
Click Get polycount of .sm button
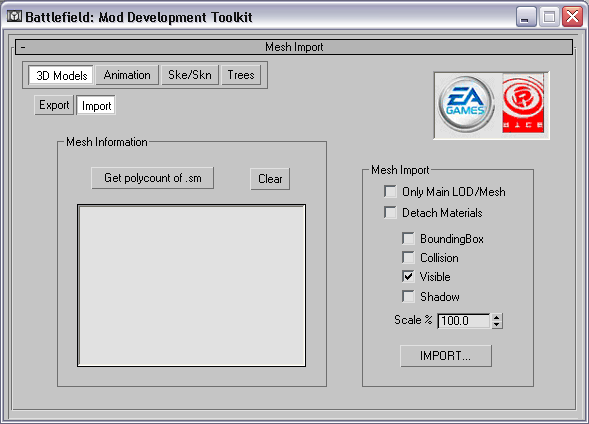pyautogui.click(x=153, y=178)
